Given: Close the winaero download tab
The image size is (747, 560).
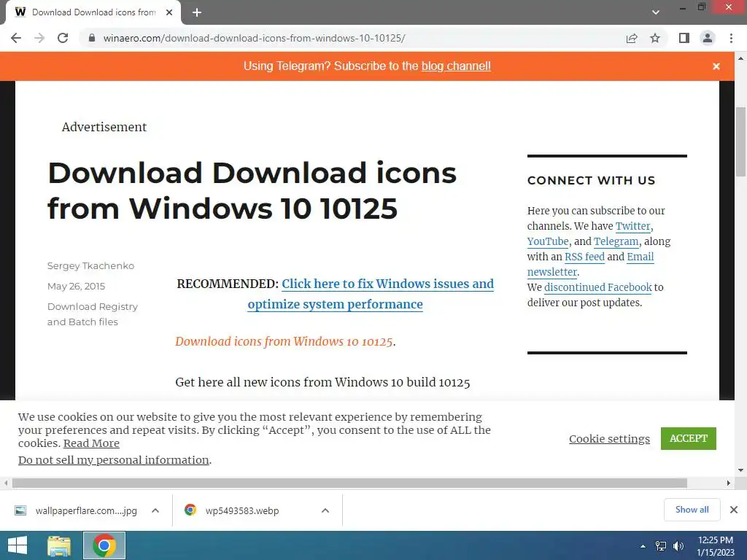Looking at the screenshot, I should click(169, 12).
